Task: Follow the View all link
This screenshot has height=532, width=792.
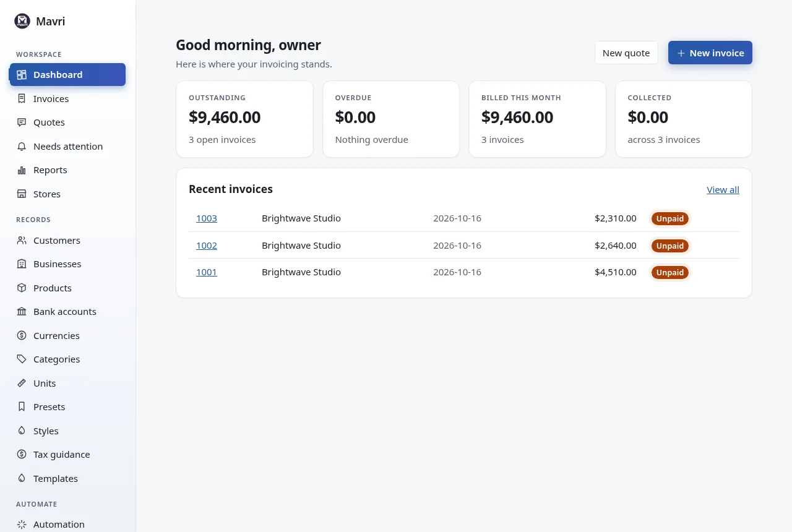Action: pos(723,190)
